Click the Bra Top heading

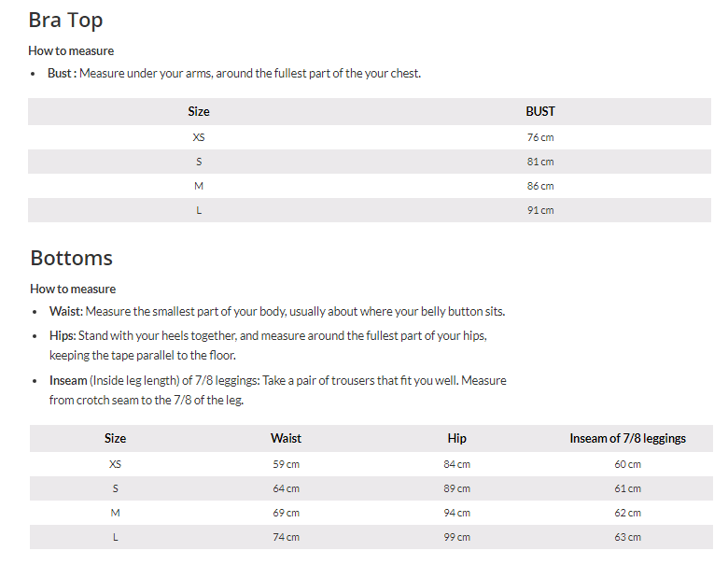[x=65, y=20]
